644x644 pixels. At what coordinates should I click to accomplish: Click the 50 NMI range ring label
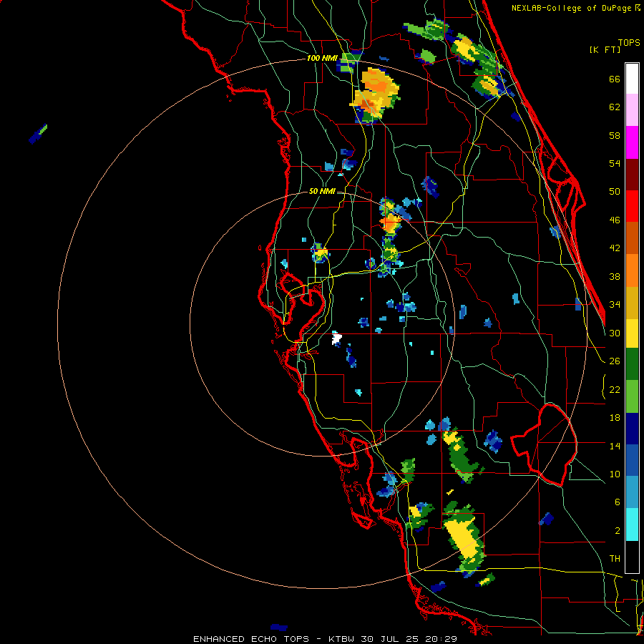point(322,191)
